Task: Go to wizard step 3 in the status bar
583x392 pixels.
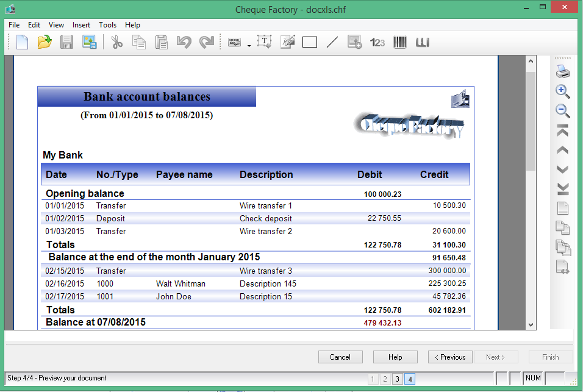Action: [x=397, y=379]
